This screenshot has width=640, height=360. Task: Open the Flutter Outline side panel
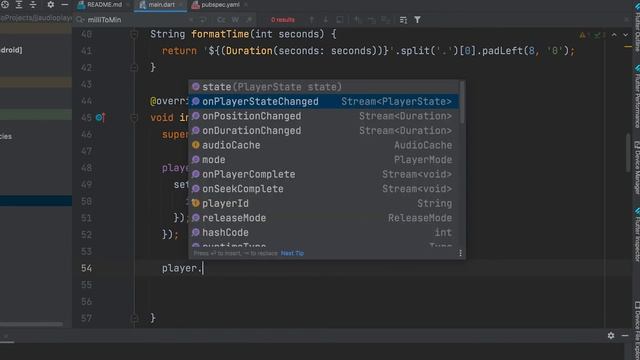pyautogui.click(x=637, y=28)
